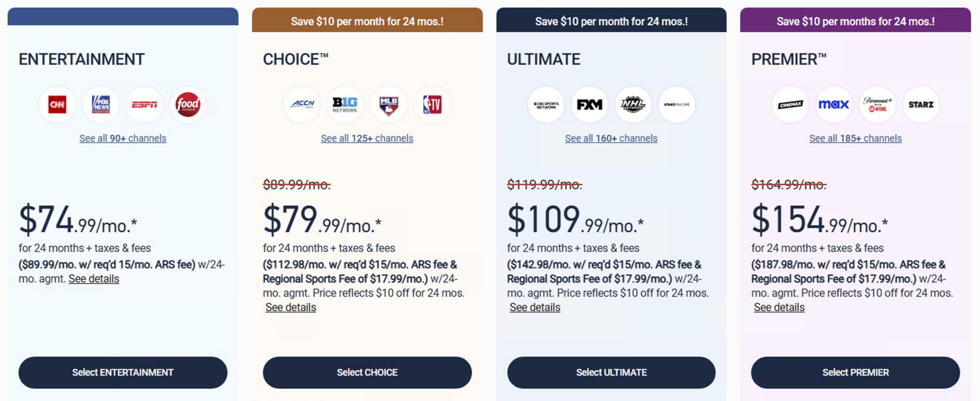Click the ESPN logo in Entertainment package
980x401 pixels.
click(x=144, y=104)
